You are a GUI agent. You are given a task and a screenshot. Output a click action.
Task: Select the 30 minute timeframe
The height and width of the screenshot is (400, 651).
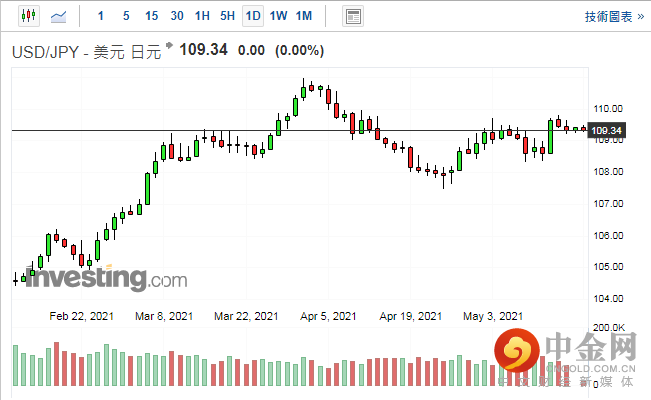(177, 16)
